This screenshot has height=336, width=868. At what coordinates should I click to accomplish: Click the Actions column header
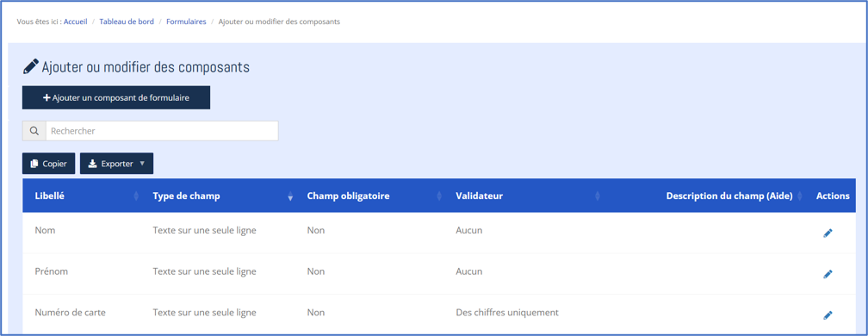click(833, 196)
